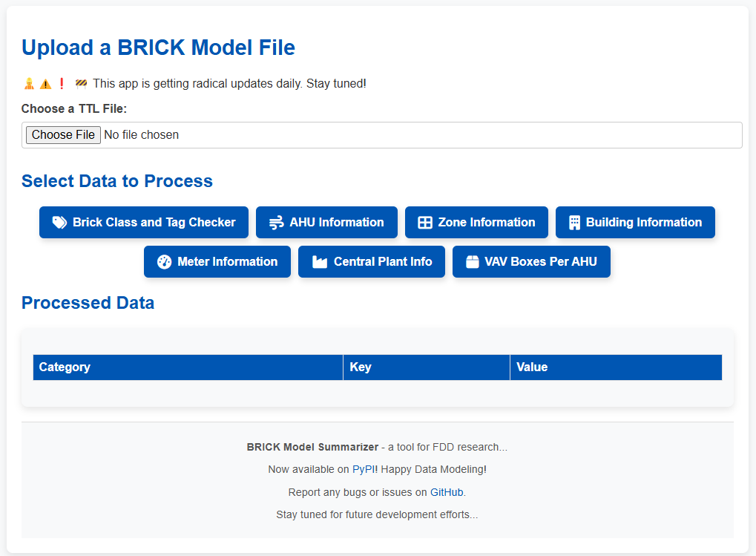The image size is (756, 556).
Task: Open the Brick Class and Tag Checker
Action: [144, 222]
